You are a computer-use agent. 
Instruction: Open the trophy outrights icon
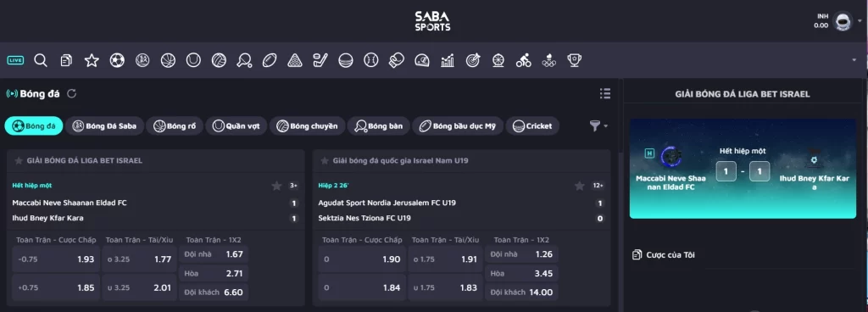tap(574, 60)
